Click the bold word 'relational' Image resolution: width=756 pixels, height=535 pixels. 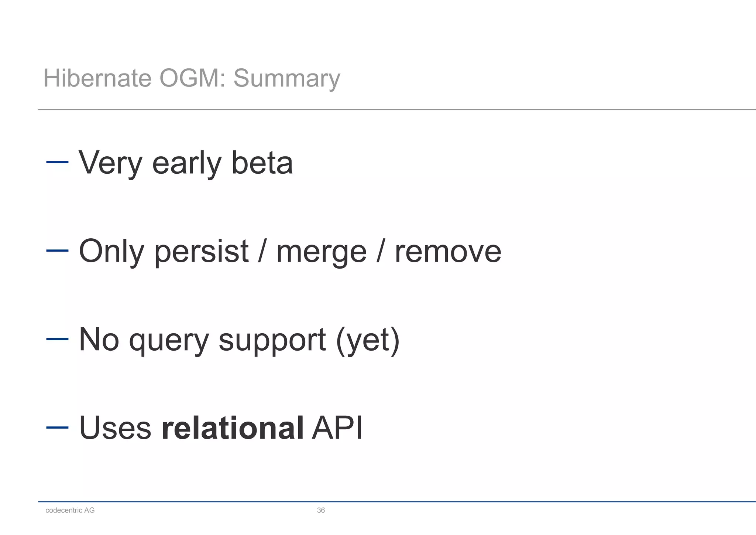233,428
